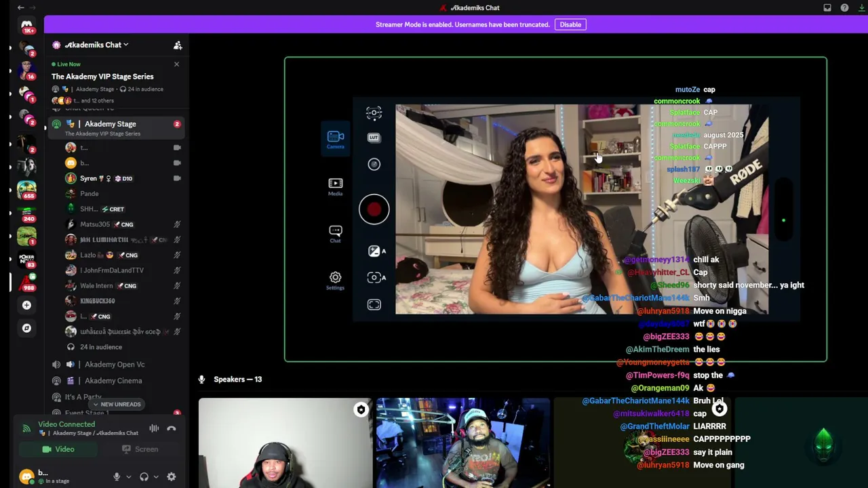Open your user avatar in the bottom panel
The width and height of the screenshot is (868, 488).
pyautogui.click(x=26, y=476)
